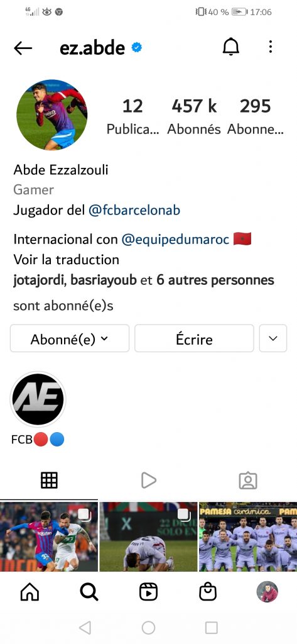Viewport: 297px width, 644px height.
Task: Tap Voir la traduction
Action: point(66,260)
